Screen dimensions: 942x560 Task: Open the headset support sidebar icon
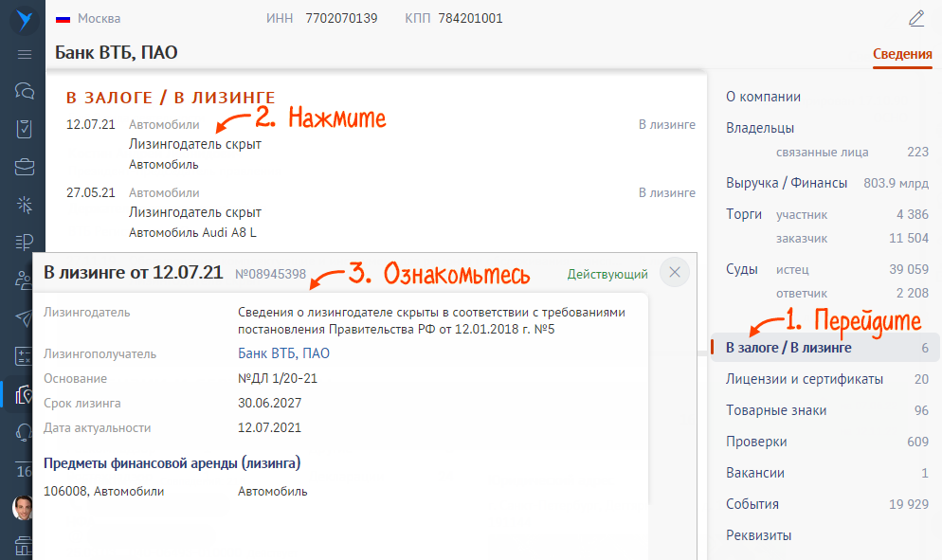24,432
